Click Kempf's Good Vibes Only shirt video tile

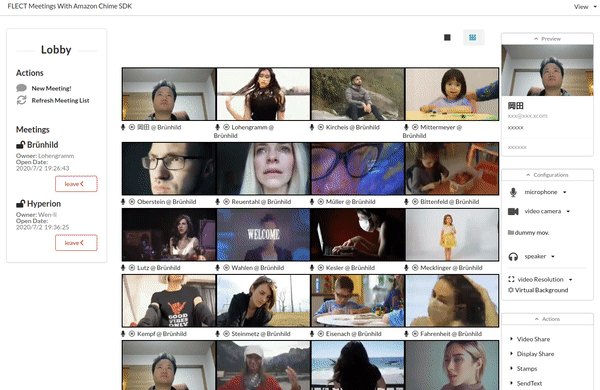point(169,301)
